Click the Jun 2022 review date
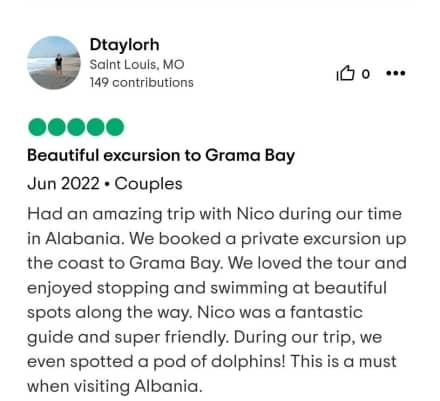The height and width of the screenshot is (401, 440). [63, 184]
